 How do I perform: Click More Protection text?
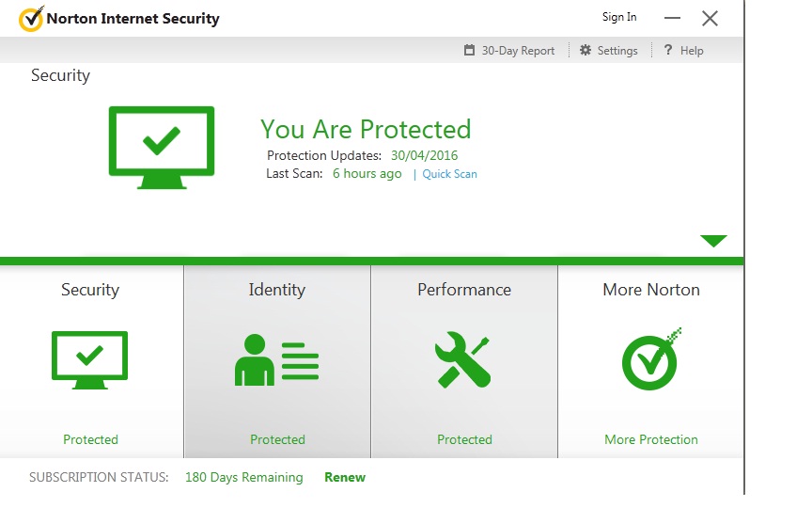(651, 439)
